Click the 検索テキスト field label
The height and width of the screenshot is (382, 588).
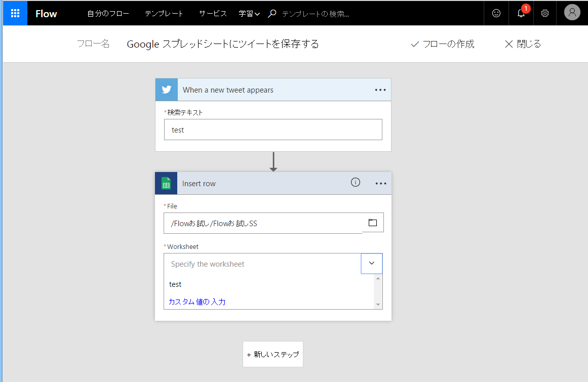(184, 112)
